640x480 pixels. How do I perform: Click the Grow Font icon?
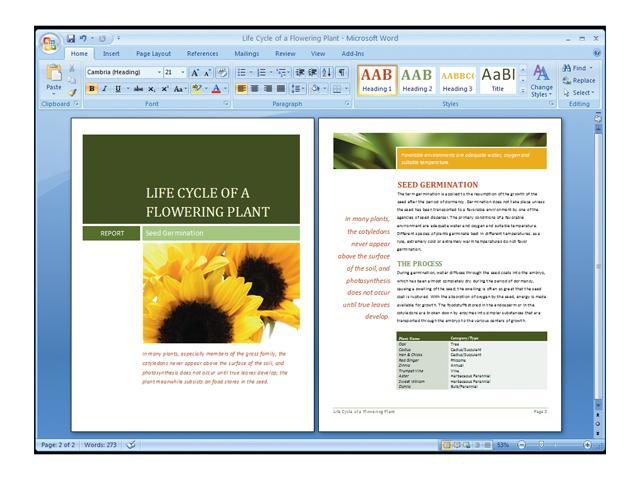[x=196, y=72]
